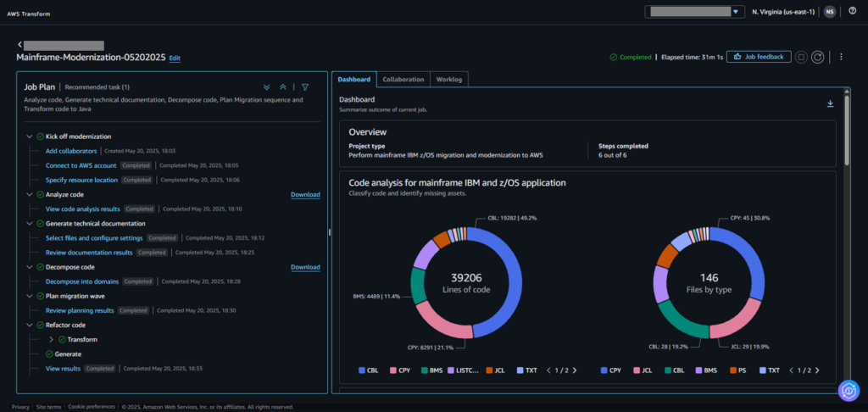Image resolution: width=868 pixels, height=412 pixels.
Task: Open the Privacy footer link
Action: point(20,407)
